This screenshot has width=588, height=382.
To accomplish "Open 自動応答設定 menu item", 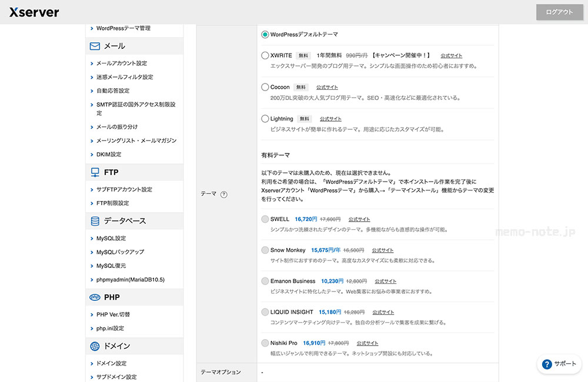I will point(113,91).
